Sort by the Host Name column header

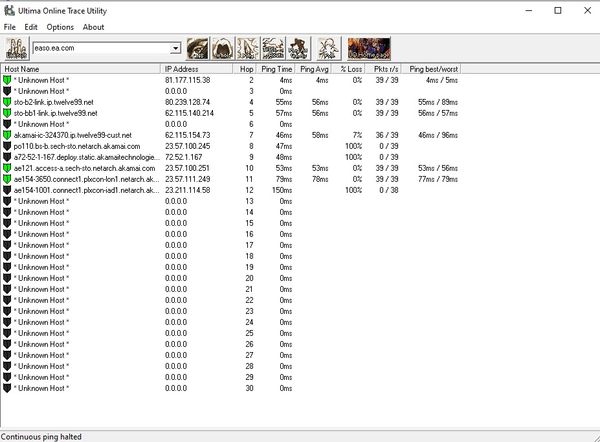coord(80,69)
